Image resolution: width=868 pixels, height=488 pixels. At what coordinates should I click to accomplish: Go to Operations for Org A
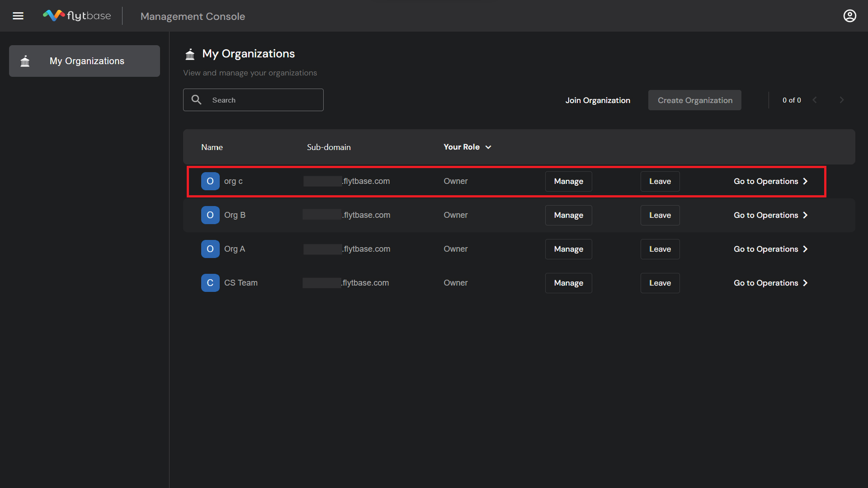tap(770, 249)
